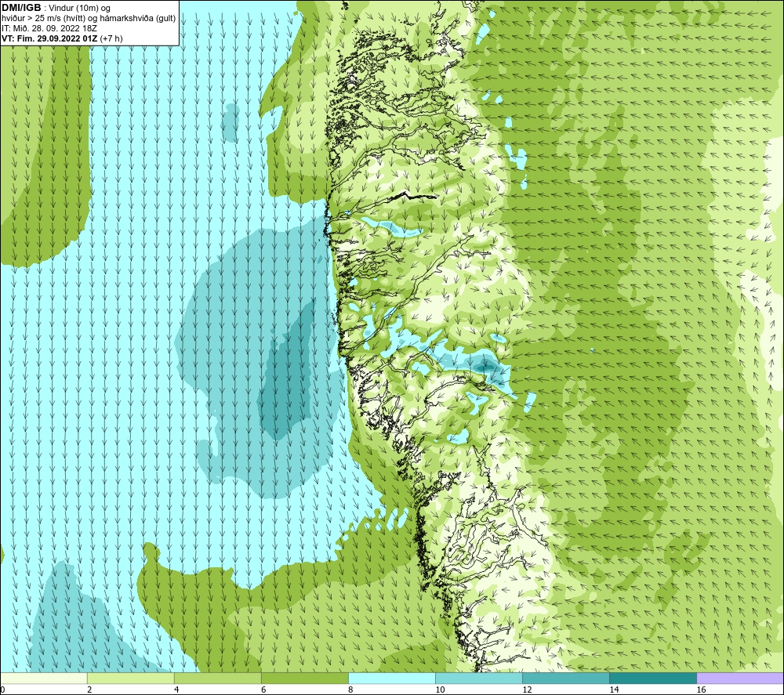Screen dimensions: 784x695
Task: Click the pale cyan 8–10 m/s legend swatch
Action: point(391,678)
